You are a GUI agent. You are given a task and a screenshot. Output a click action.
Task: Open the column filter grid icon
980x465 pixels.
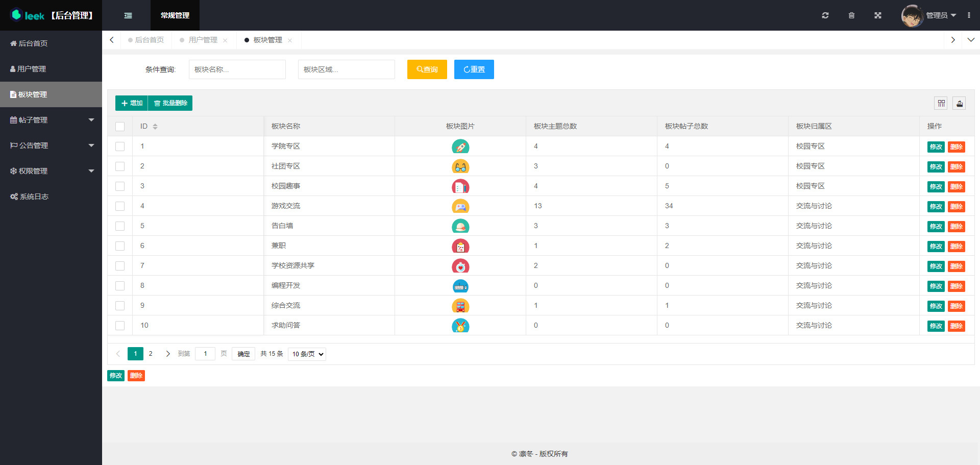[x=941, y=104]
